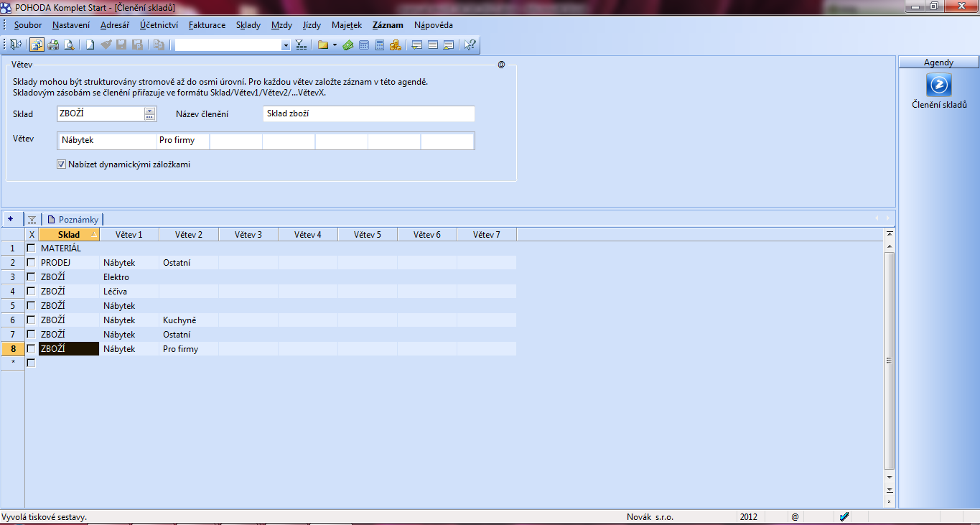Click the exit agenda door icon
This screenshot has width=980, height=525.
pos(16,45)
